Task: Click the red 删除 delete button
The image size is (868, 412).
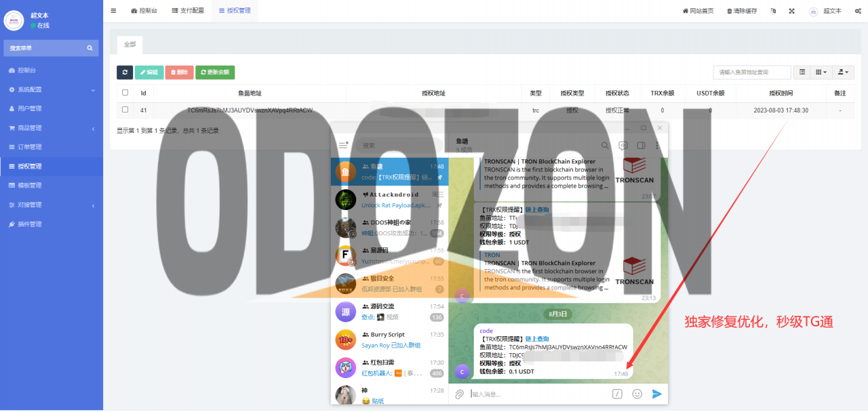Action: (179, 72)
